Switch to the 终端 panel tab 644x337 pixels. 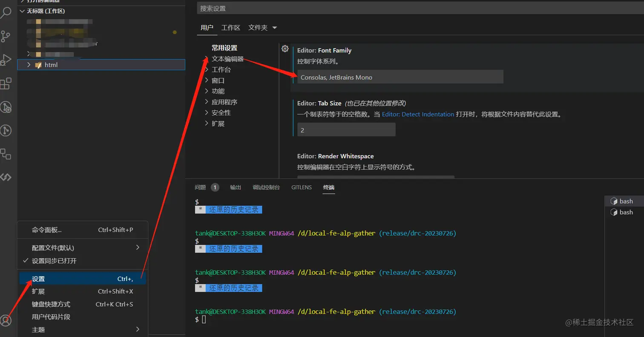(329, 187)
